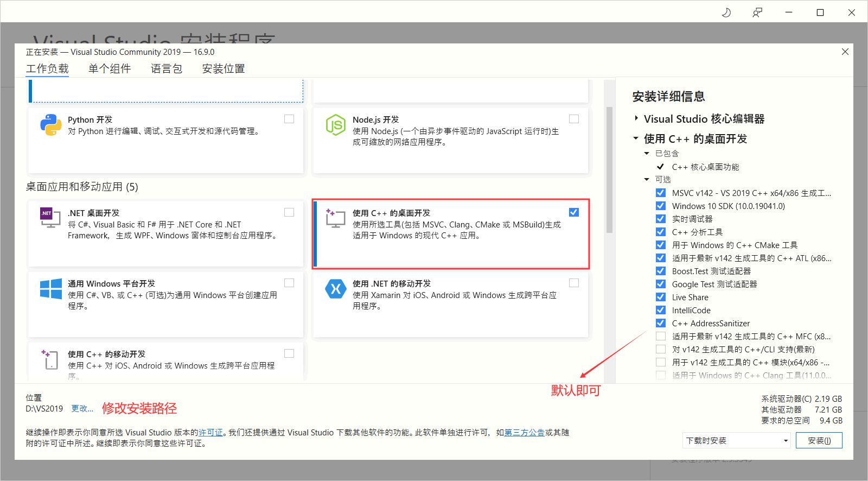868x481 pixels.
Task: Collapse 使用 C++ 的桌面开发 details section
Action: [x=636, y=138]
